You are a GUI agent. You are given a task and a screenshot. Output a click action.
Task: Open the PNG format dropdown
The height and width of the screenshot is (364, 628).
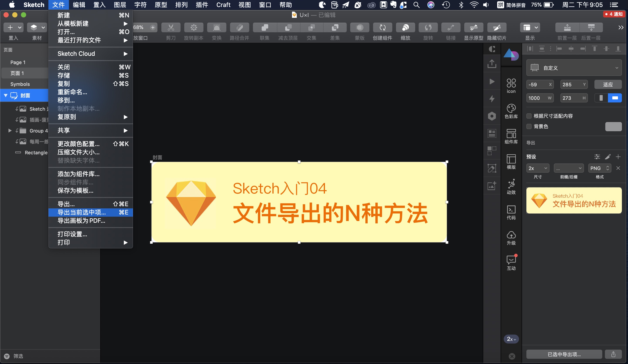pos(600,168)
